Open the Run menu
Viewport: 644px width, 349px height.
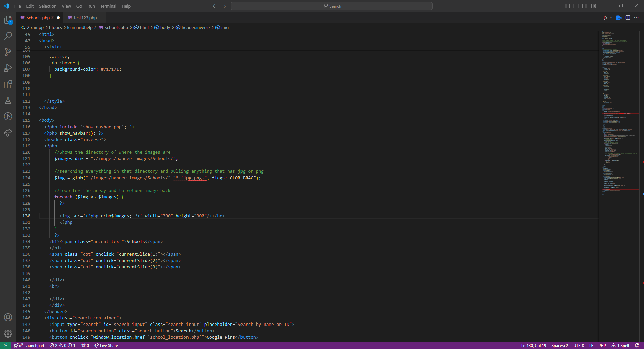point(91,6)
